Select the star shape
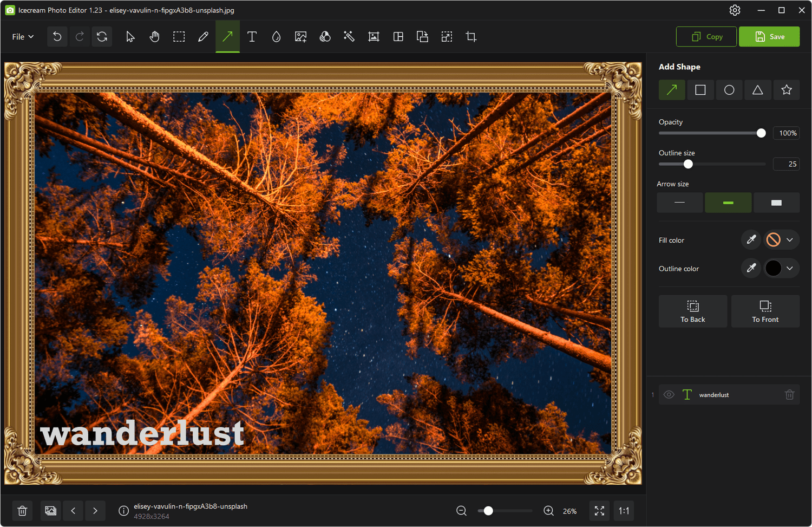Image resolution: width=812 pixels, height=527 pixels. pyautogui.click(x=787, y=90)
